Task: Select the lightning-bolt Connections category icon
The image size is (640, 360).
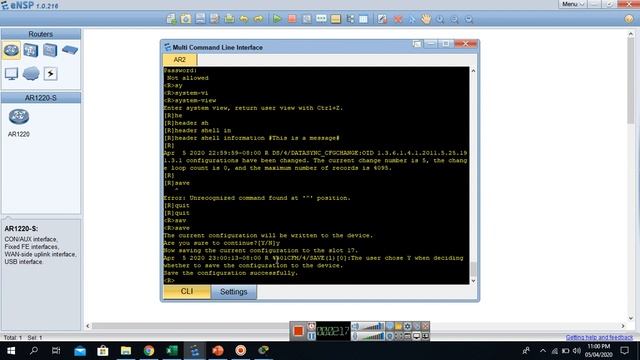Action: pos(50,74)
